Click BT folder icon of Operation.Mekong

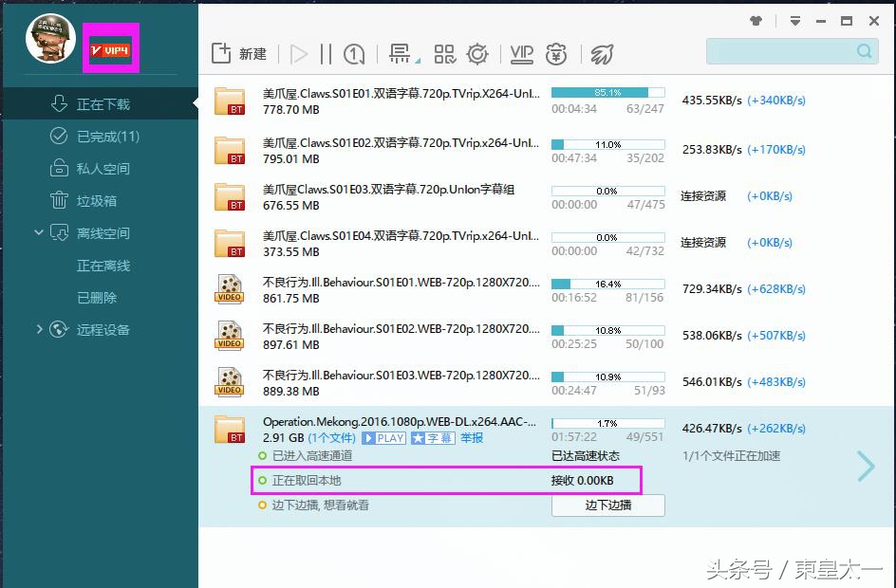pos(230,430)
